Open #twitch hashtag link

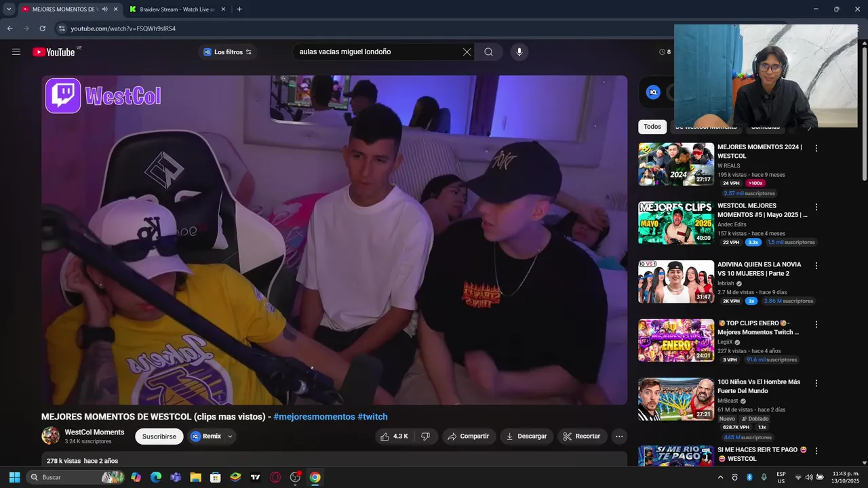tap(372, 417)
